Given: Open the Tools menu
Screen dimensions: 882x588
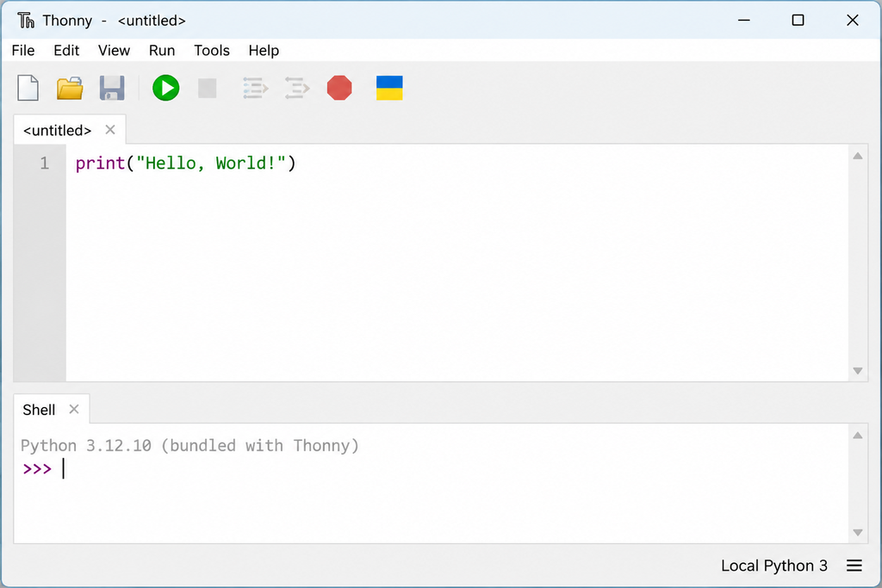Looking at the screenshot, I should coord(212,51).
